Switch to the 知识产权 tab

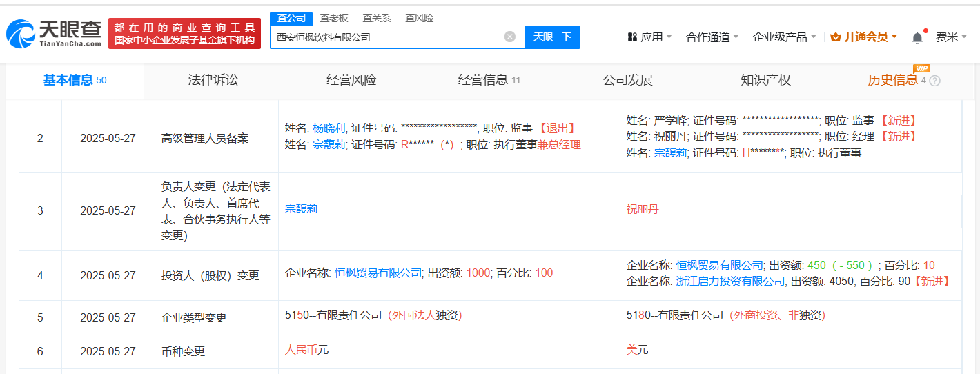click(765, 80)
